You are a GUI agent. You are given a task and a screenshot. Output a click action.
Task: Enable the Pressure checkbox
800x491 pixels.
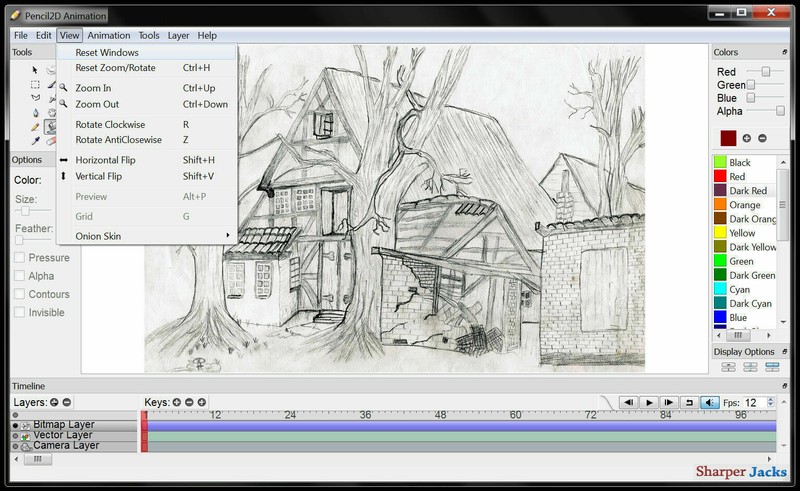tap(20, 258)
